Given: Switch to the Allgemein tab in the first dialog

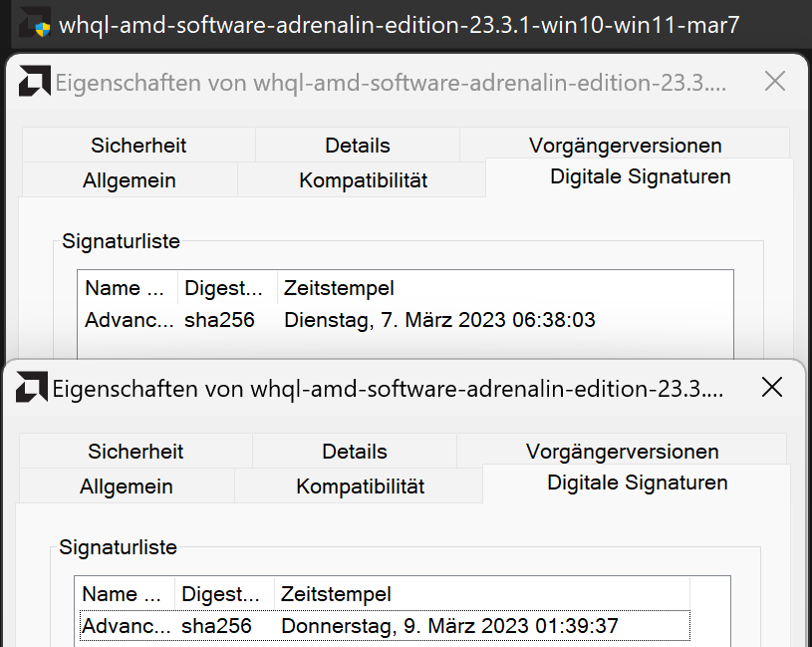Looking at the screenshot, I should (128, 180).
